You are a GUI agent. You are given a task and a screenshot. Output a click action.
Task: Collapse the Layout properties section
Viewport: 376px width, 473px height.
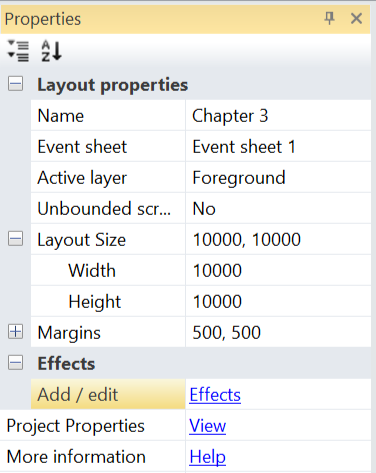[x=15, y=83]
